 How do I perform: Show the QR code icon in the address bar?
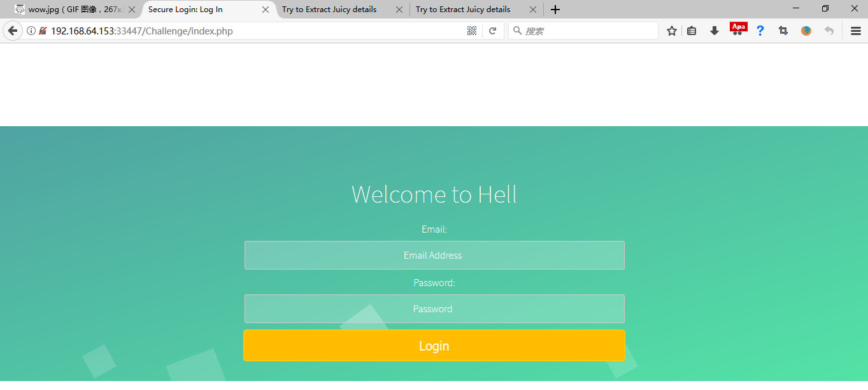472,31
